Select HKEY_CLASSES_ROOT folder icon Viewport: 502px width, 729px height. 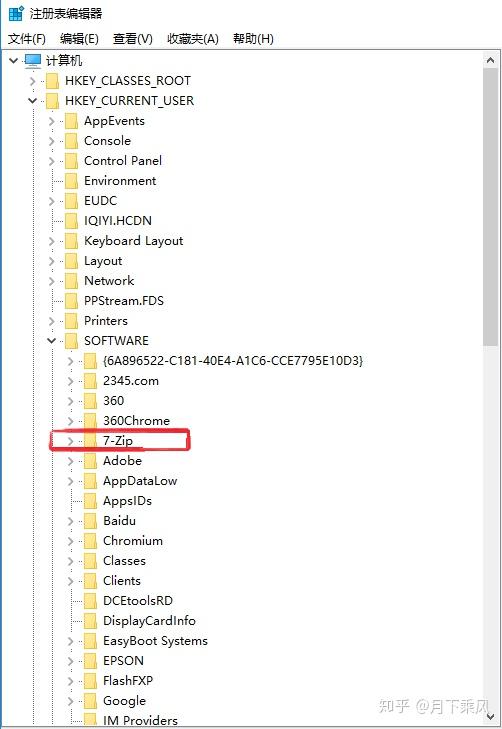coord(53,81)
